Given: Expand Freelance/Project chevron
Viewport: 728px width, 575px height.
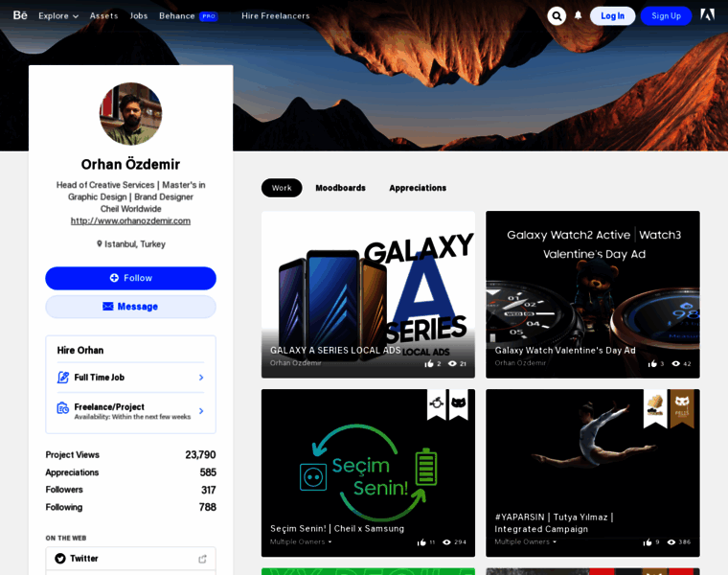Looking at the screenshot, I should tap(201, 411).
